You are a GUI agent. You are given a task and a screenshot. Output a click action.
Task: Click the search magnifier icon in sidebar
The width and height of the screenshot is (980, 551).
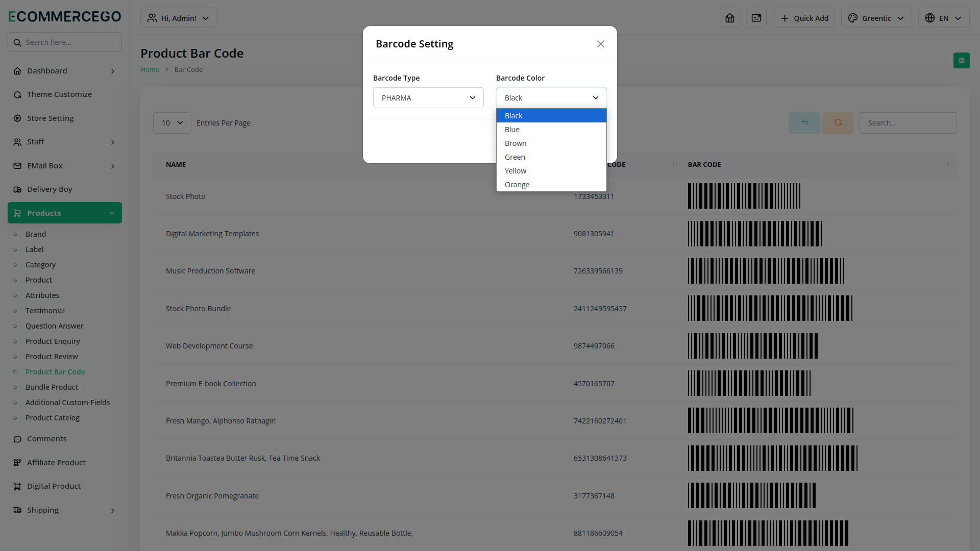pyautogui.click(x=17, y=42)
